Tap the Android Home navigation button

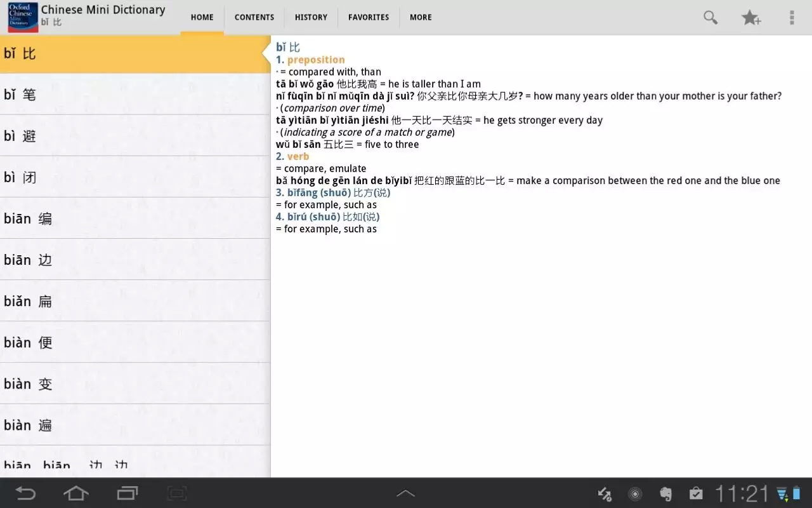pos(76,493)
